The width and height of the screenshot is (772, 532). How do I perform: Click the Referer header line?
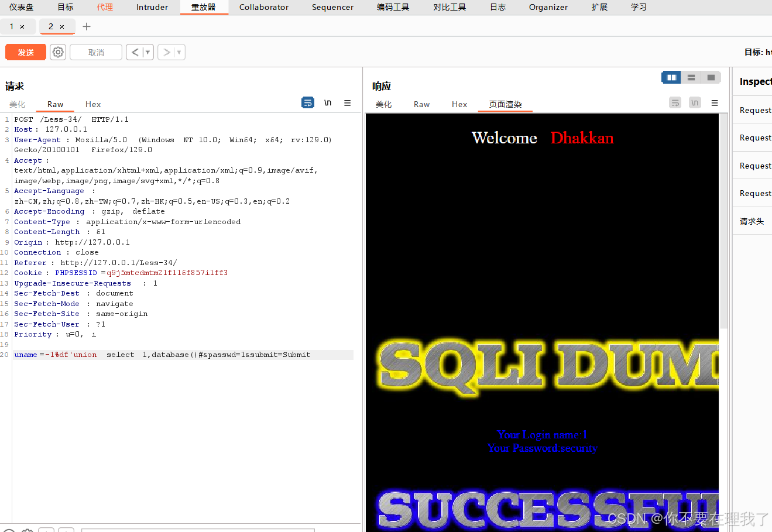pos(95,263)
